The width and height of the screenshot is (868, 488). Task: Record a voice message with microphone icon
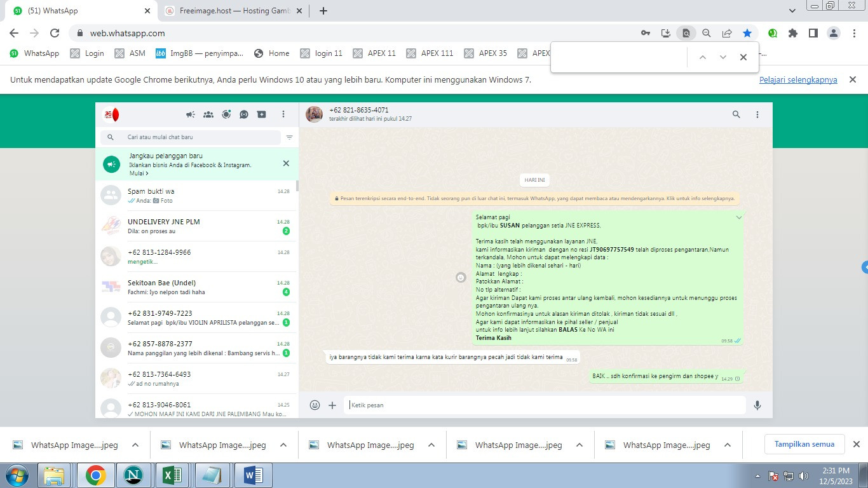757,405
